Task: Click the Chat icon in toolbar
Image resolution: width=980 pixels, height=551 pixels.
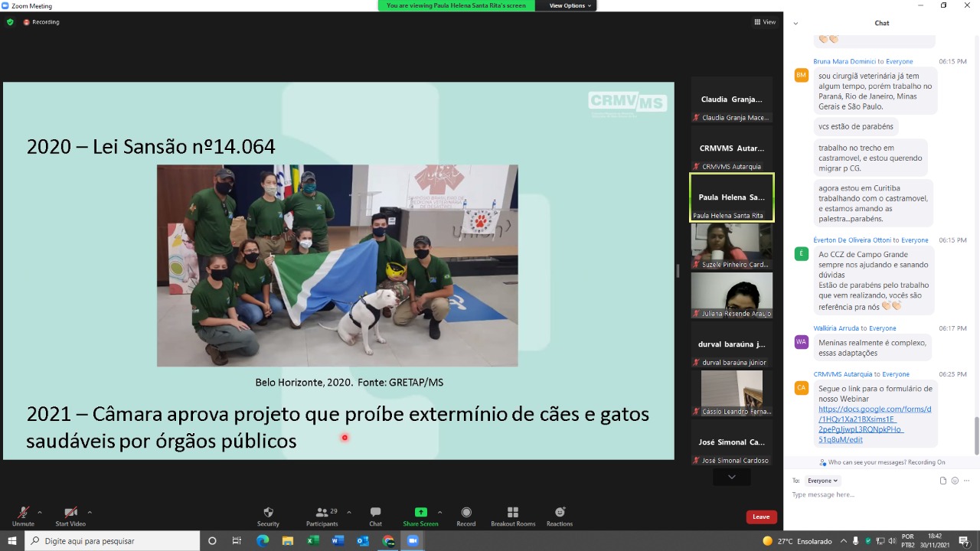Action: 375,515
